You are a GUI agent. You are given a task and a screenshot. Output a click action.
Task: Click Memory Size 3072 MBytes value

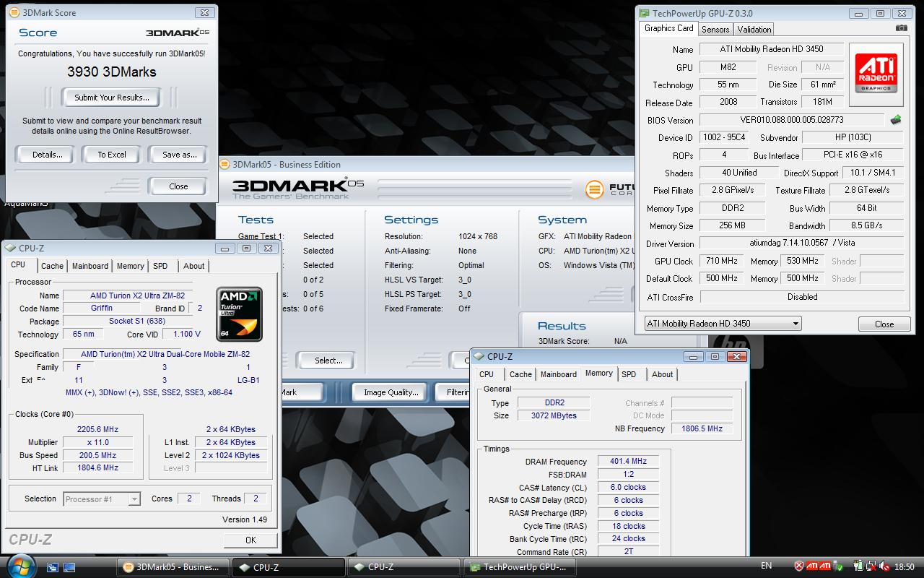point(555,415)
